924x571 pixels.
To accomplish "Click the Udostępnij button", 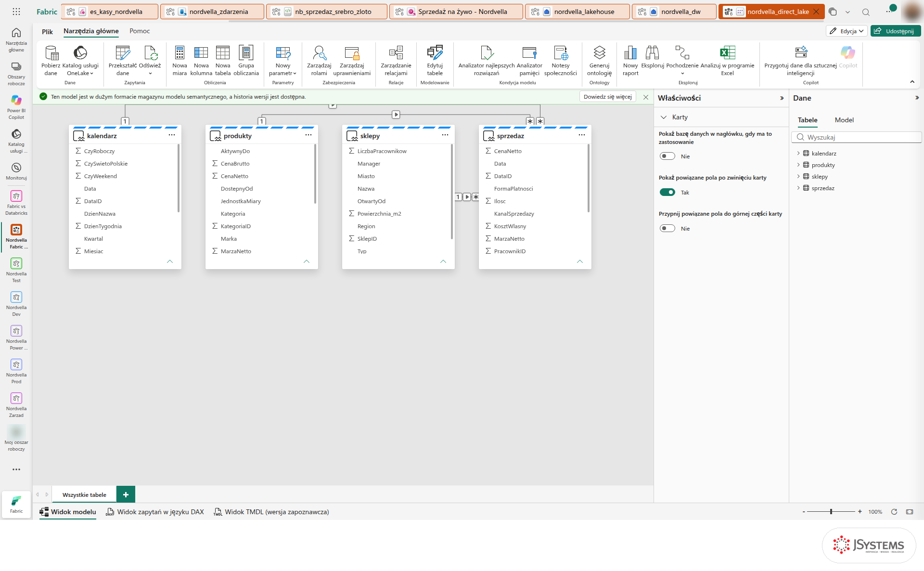I will click(896, 31).
